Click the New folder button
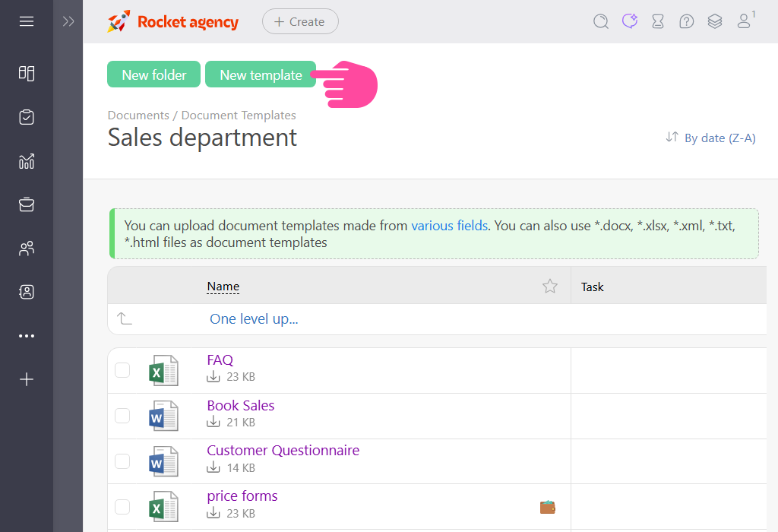Viewport: 778px width, 532px height. 153,74
